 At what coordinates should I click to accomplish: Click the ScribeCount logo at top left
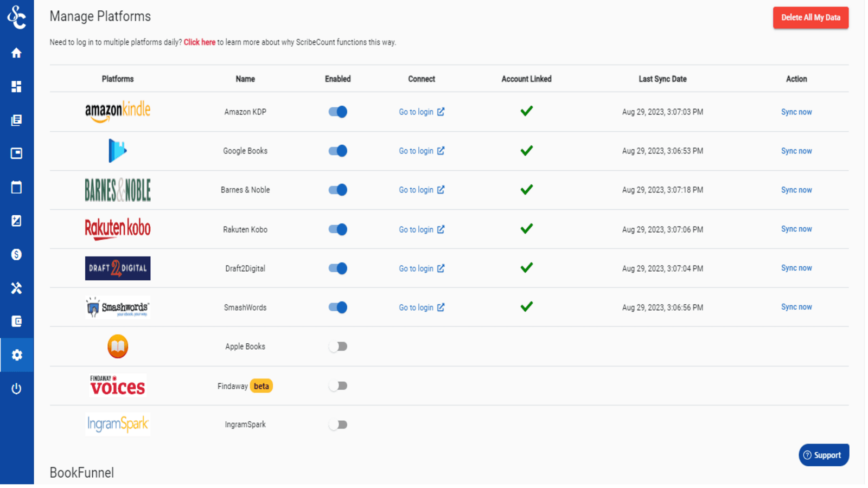(16, 17)
